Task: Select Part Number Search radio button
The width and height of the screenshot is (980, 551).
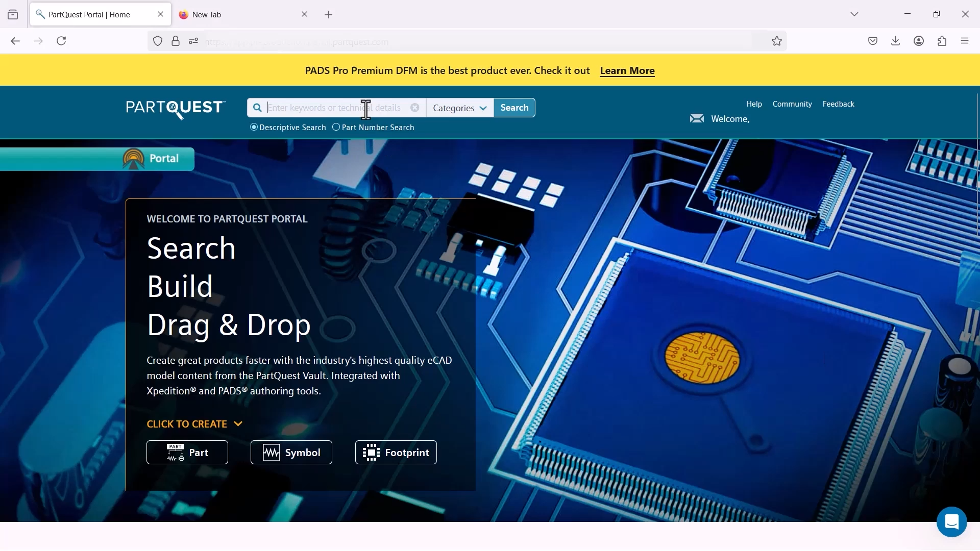Action: click(x=336, y=128)
